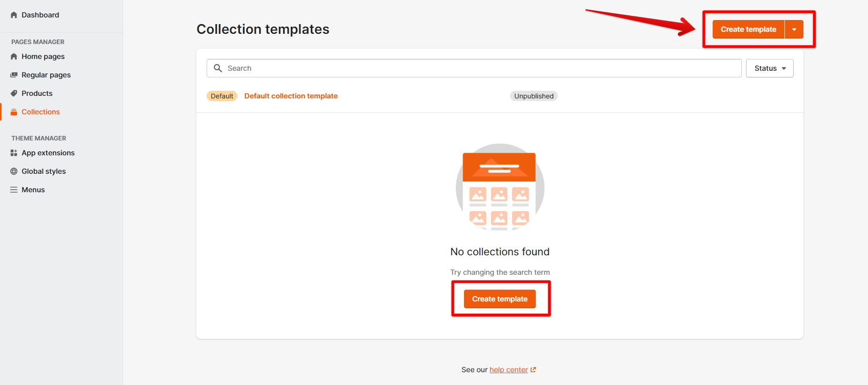Click the Collections sidebar icon
The image size is (868, 385).
pos(14,112)
